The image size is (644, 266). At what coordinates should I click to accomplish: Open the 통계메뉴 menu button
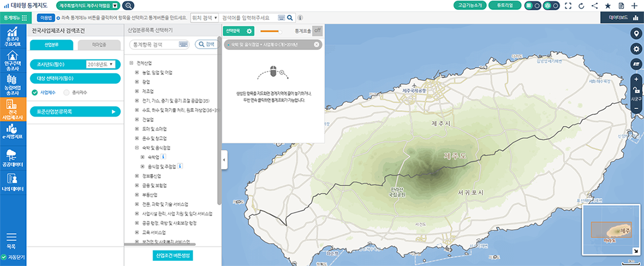pos(14,18)
